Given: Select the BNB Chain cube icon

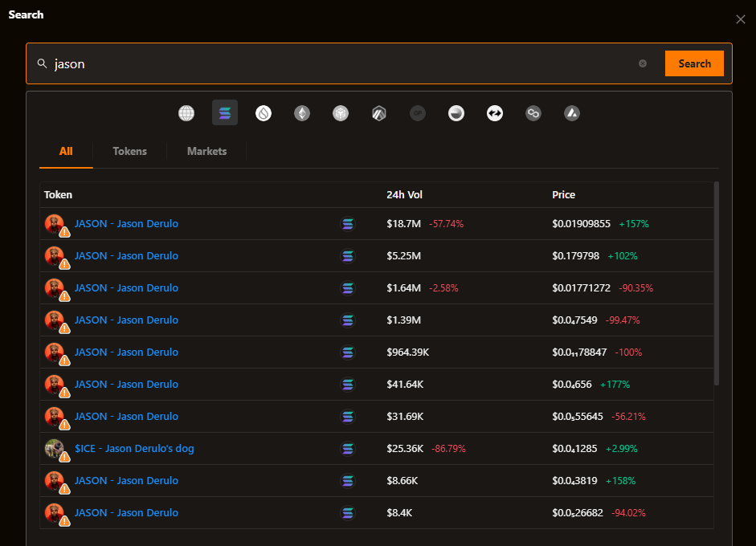Looking at the screenshot, I should coord(341,113).
